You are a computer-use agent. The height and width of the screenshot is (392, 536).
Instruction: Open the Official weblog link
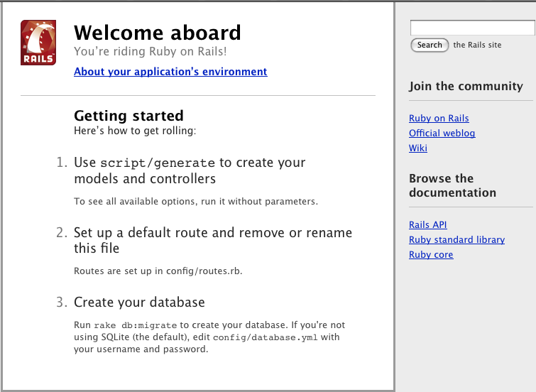point(442,134)
